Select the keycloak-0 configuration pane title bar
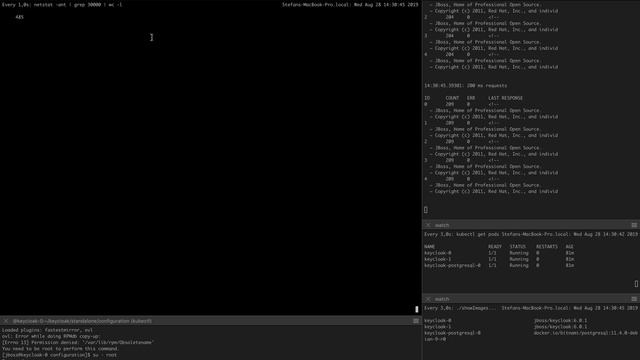This screenshot has width=640, height=360. pyautogui.click(x=211, y=321)
